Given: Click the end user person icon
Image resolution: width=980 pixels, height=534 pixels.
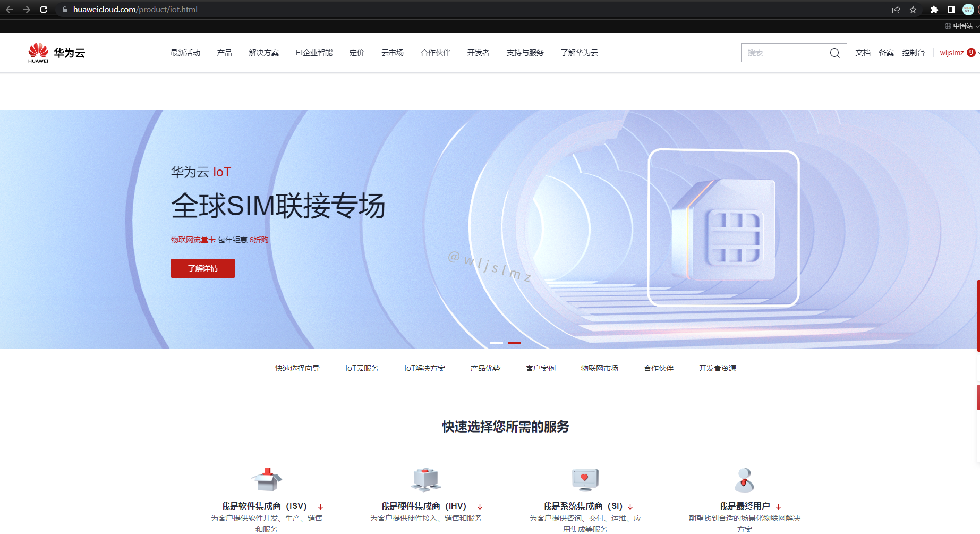Looking at the screenshot, I should tap(745, 480).
